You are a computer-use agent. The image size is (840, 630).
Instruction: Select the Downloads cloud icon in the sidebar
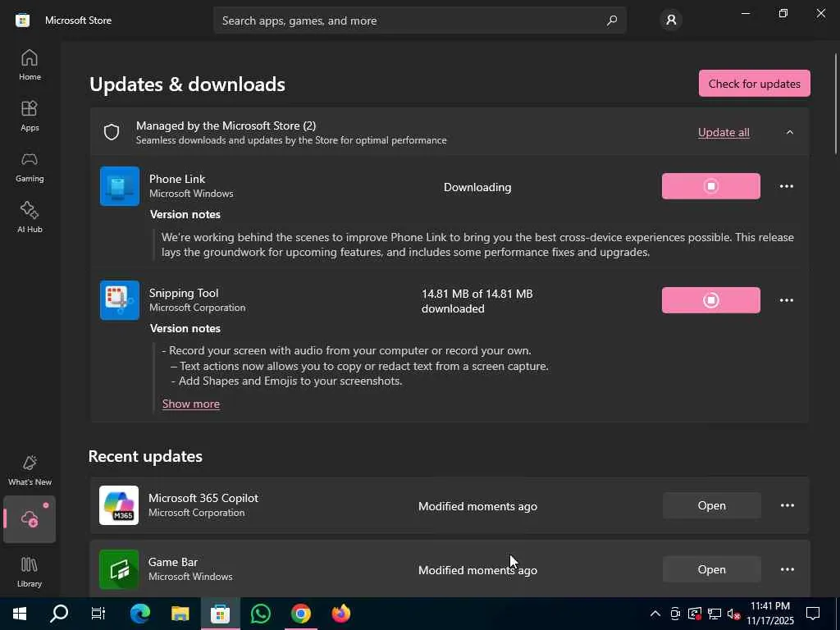(x=30, y=519)
